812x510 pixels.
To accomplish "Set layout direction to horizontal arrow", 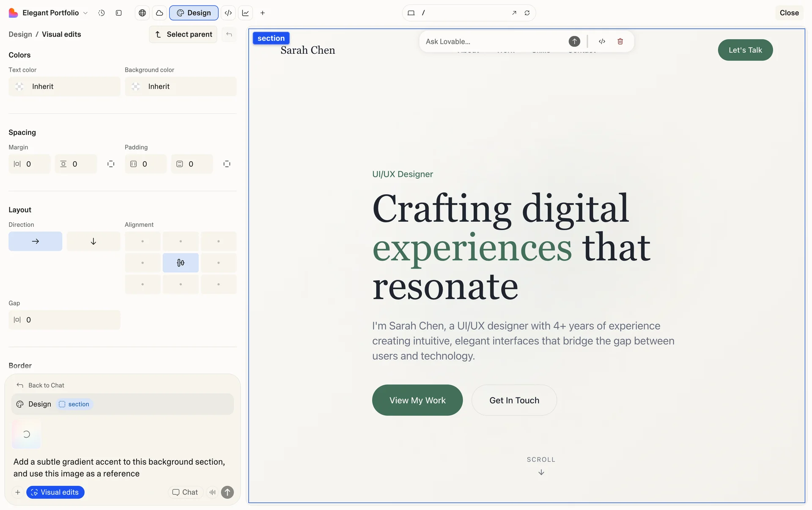I will click(35, 241).
